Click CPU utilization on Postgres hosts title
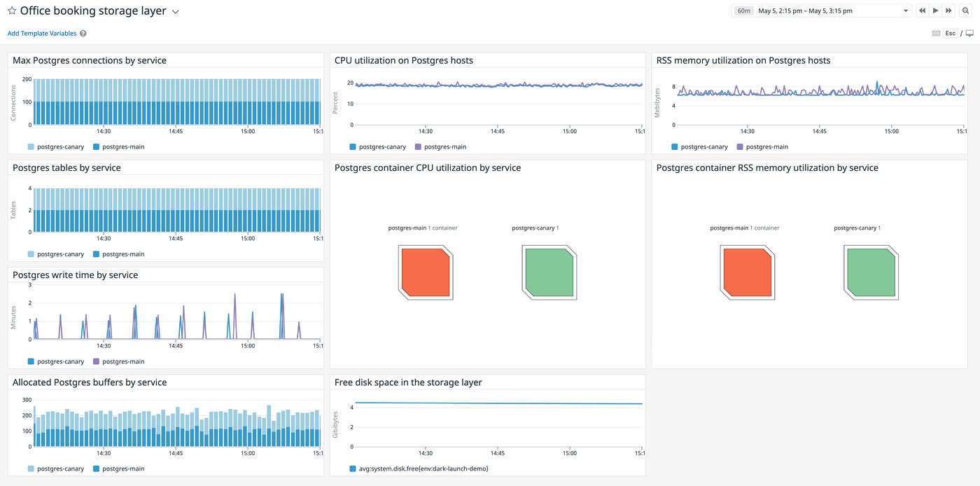This screenshot has width=980, height=486. (x=404, y=60)
